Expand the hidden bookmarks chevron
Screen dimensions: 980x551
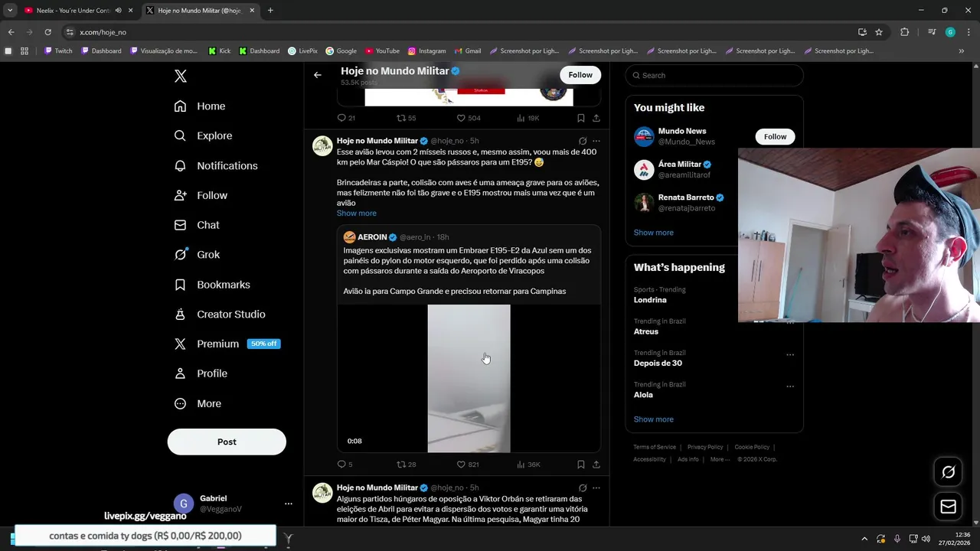962,51
